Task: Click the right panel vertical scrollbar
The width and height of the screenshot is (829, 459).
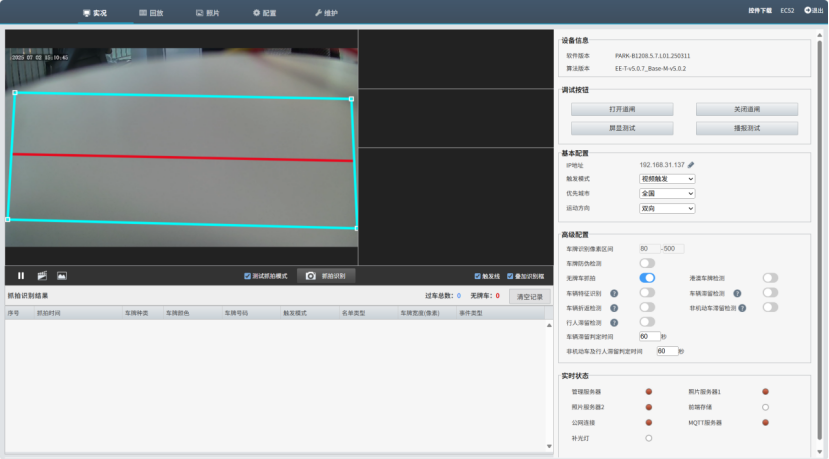Action: tap(820, 241)
